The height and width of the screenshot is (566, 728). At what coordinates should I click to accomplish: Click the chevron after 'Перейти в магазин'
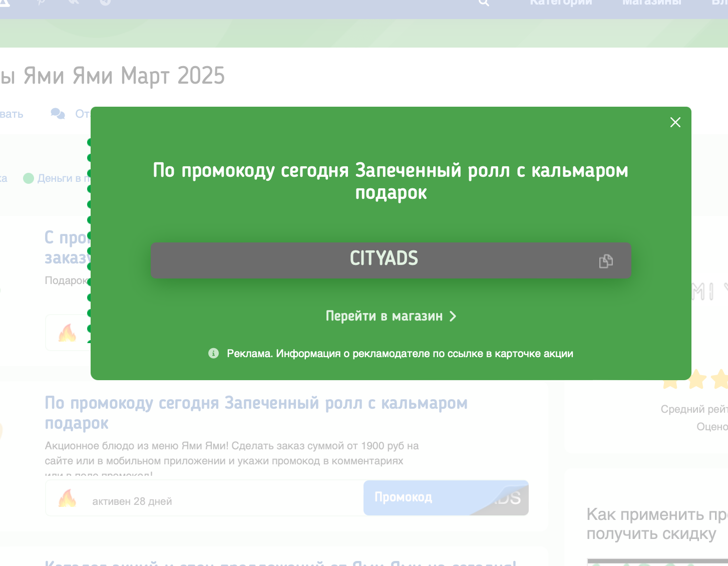(x=453, y=316)
